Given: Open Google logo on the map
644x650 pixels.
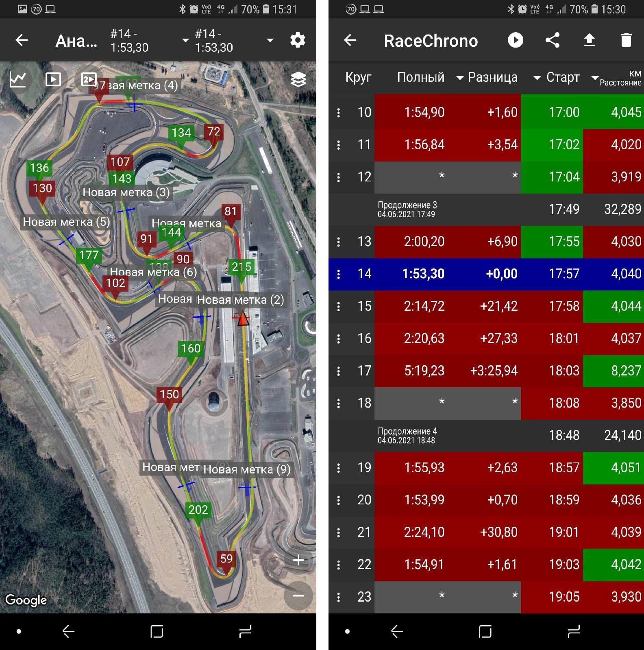Looking at the screenshot, I should click(x=26, y=600).
